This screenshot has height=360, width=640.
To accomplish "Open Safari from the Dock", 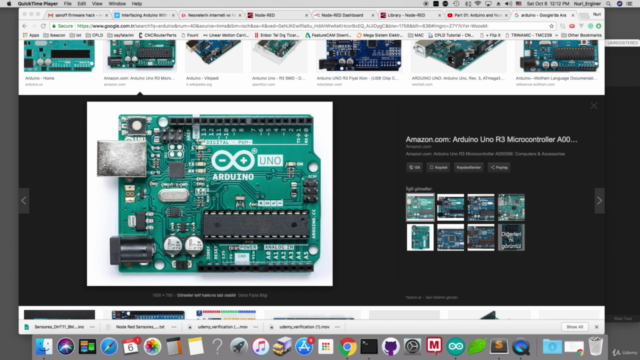I will click(x=109, y=347).
